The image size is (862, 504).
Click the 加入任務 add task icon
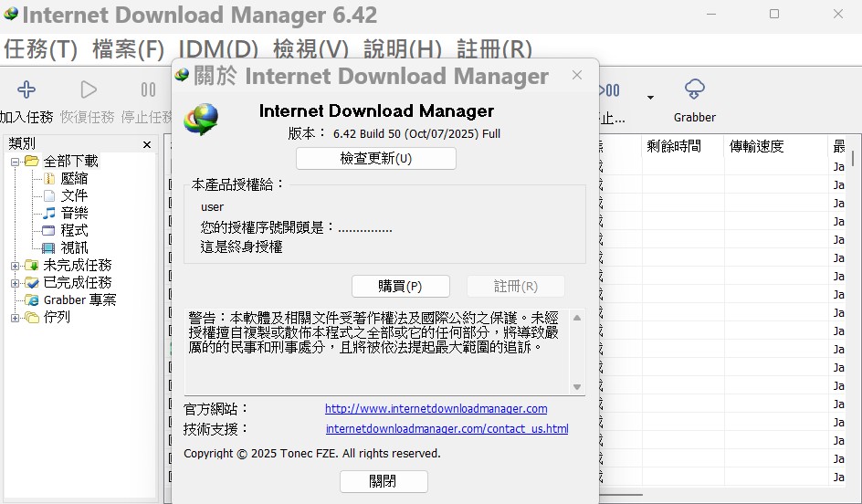pos(26,89)
